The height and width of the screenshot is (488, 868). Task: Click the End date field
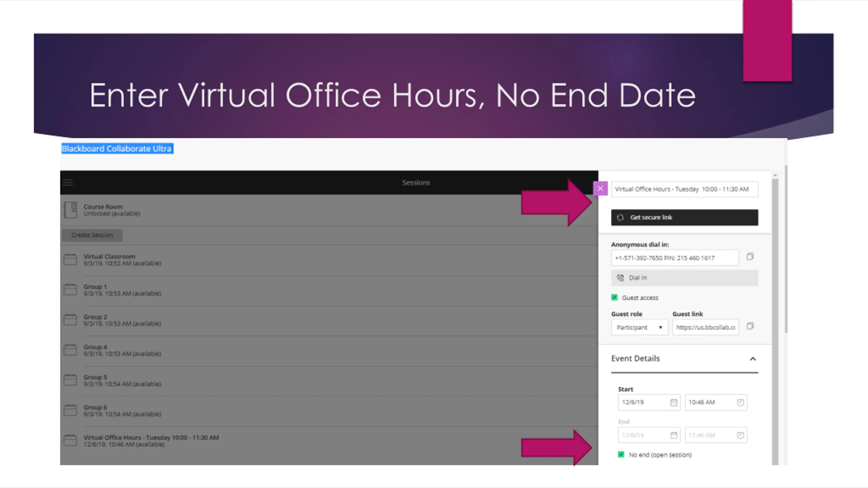pyautogui.click(x=649, y=435)
